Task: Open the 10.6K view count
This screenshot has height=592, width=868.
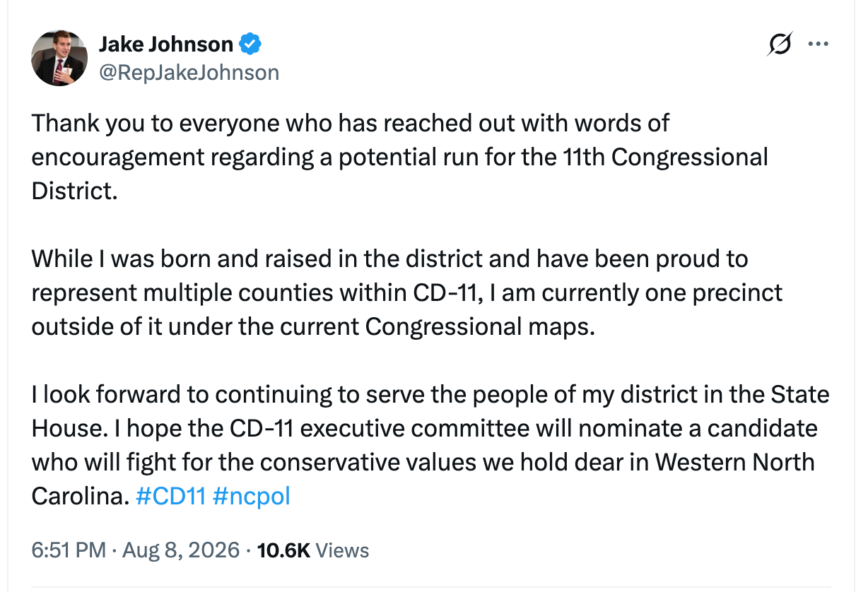Action: pyautogui.click(x=283, y=550)
